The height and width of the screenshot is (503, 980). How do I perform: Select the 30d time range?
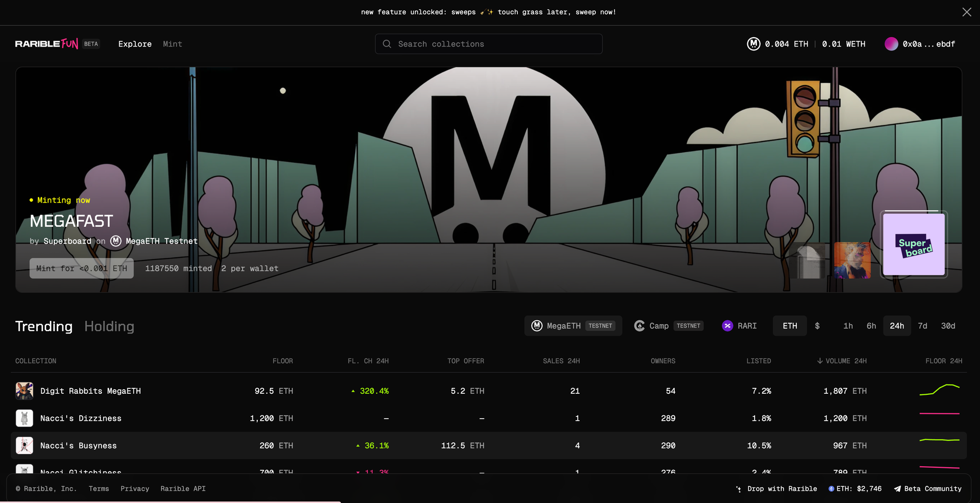tap(948, 326)
